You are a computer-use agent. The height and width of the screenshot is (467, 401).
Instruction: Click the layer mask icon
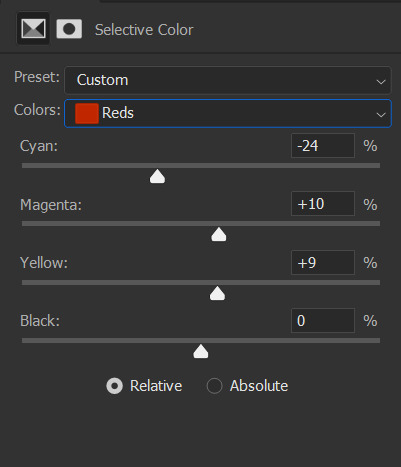69,29
